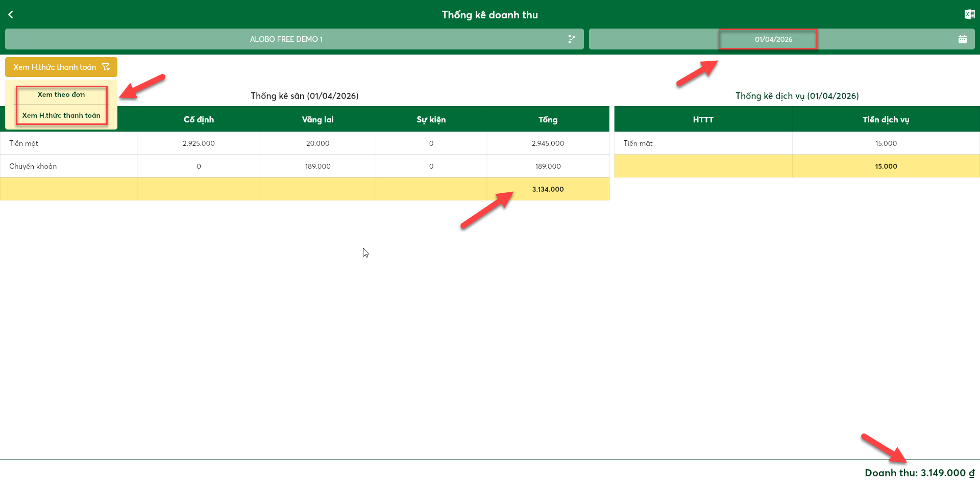Click the Cố định column header

(199, 119)
